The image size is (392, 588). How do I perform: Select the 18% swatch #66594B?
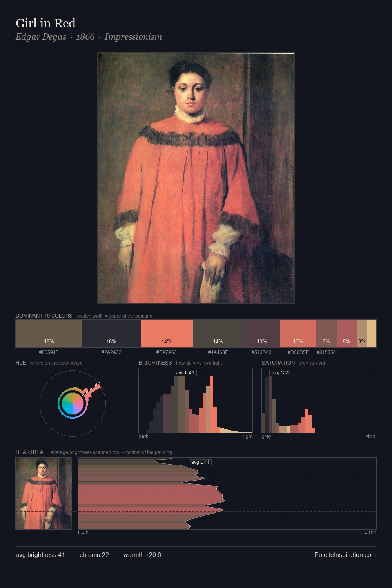(49, 334)
